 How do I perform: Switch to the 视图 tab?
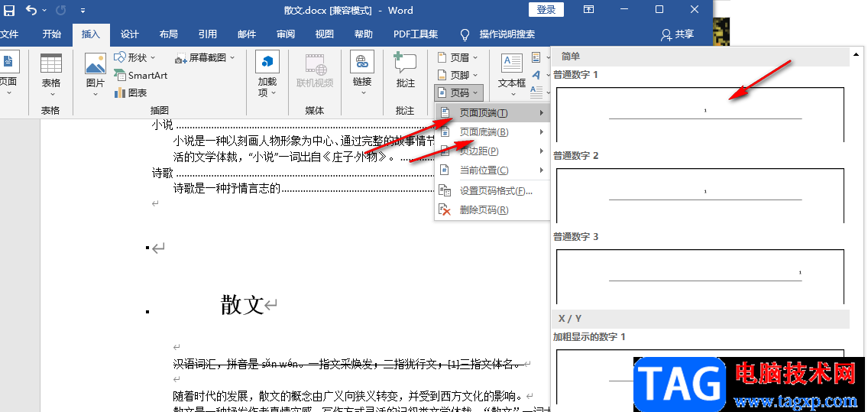tap(325, 34)
